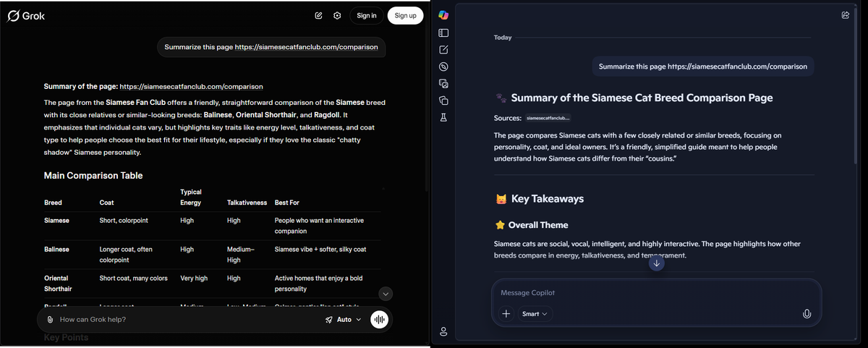The image size is (868, 348).
Task: Click 'Short coat, many colors' cell
Action: point(134,278)
